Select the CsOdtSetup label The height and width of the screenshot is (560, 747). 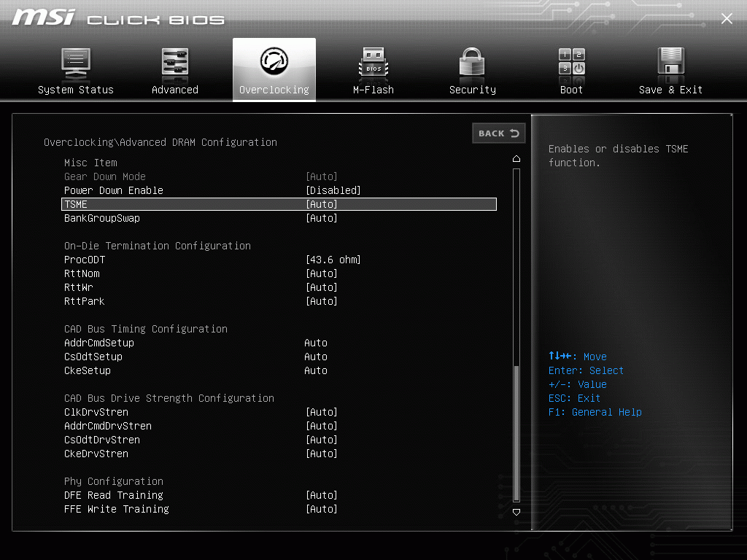[93, 357]
